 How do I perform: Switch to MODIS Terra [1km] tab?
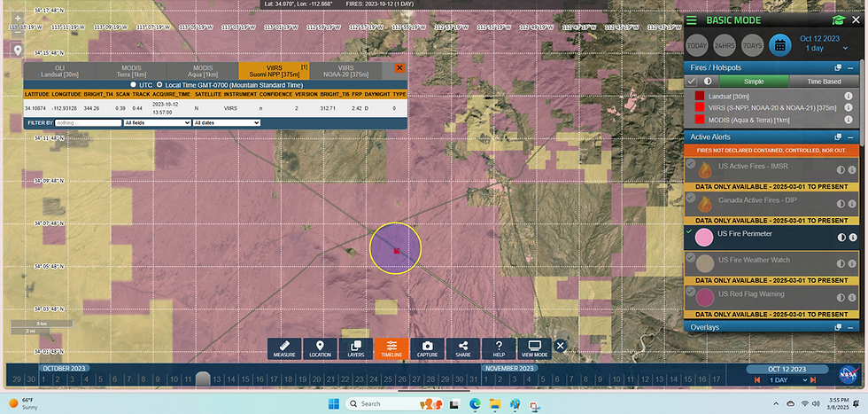(131, 70)
